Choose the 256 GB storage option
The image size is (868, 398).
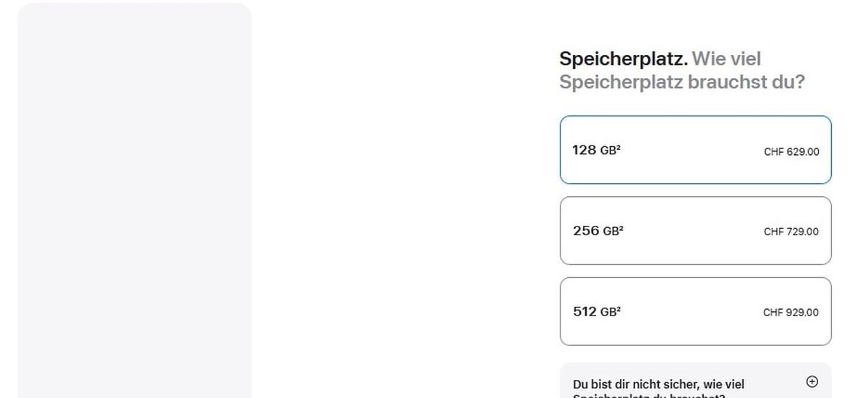coord(695,231)
